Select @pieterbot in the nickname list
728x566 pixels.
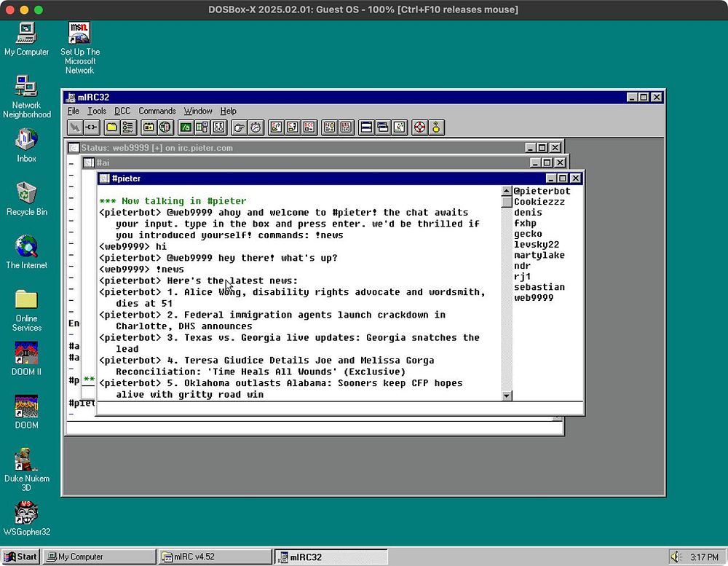pos(542,192)
